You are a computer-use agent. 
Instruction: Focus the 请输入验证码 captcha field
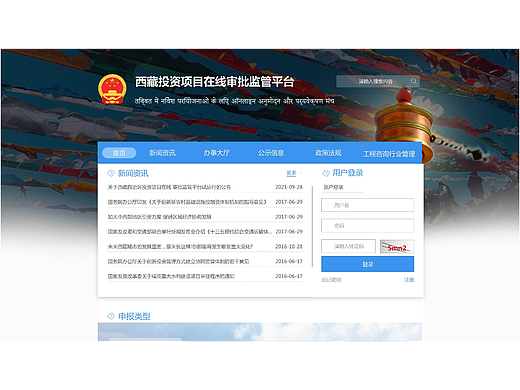pyautogui.click(x=348, y=246)
